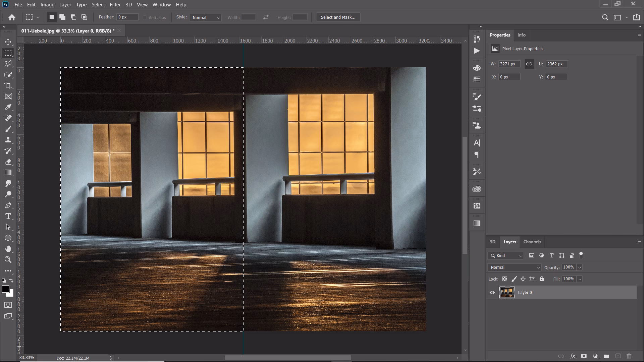Open the Filter menu
The height and width of the screenshot is (362, 644).
tap(115, 4)
